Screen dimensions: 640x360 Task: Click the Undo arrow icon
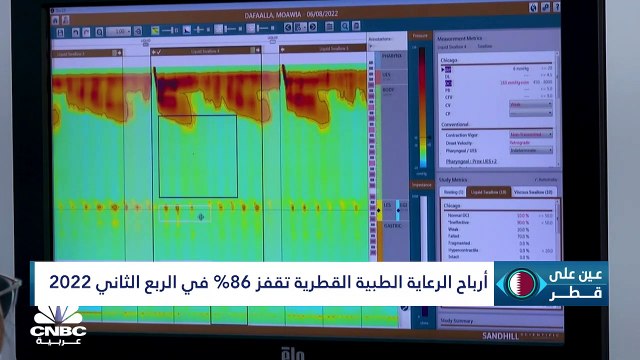click(76, 32)
